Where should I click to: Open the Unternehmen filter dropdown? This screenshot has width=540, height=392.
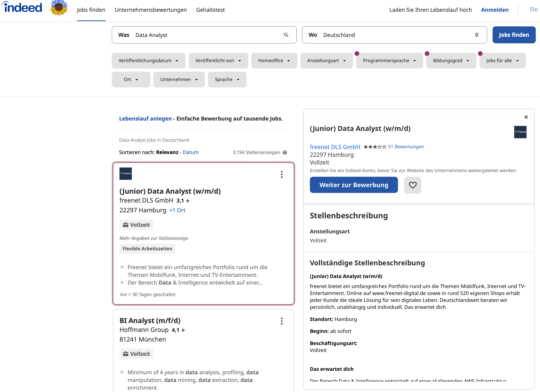[179, 80]
